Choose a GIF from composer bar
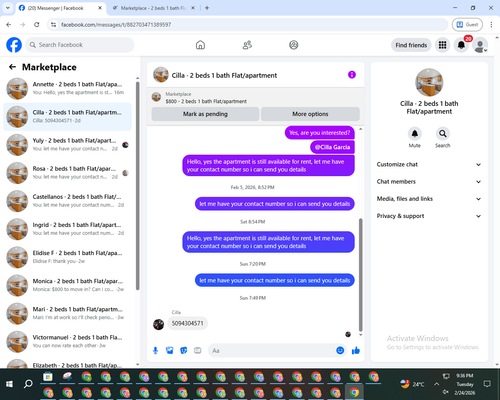500x400 pixels. tap(198, 350)
